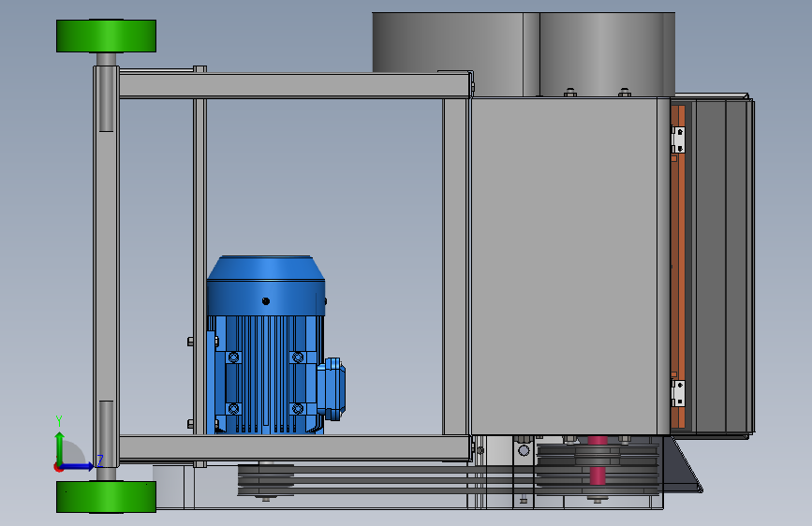Click the Y axis label
812x526 pixels.
click(x=59, y=421)
